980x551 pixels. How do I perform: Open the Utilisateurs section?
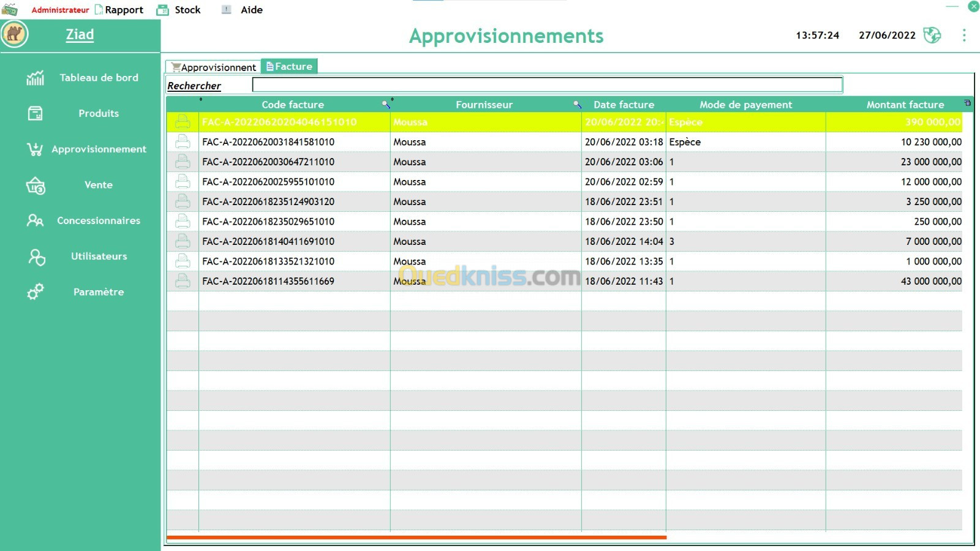99,257
